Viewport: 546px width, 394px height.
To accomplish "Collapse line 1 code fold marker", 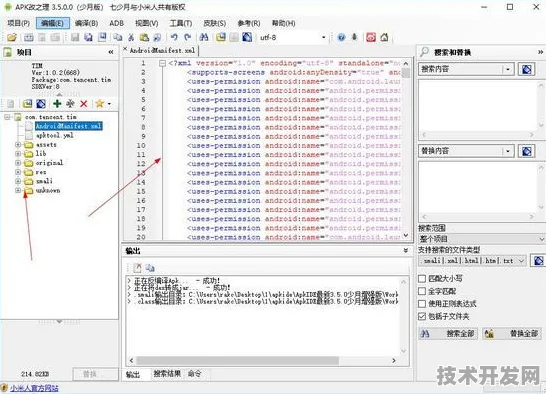I will 162,63.
